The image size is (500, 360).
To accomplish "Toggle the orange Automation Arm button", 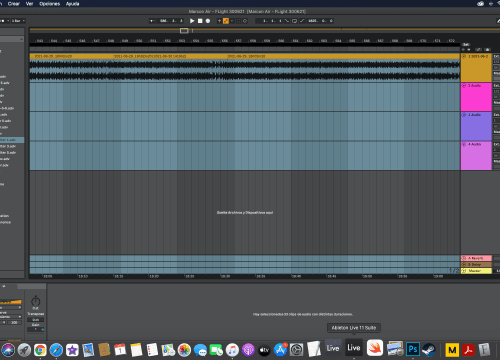I will (x=226, y=21).
